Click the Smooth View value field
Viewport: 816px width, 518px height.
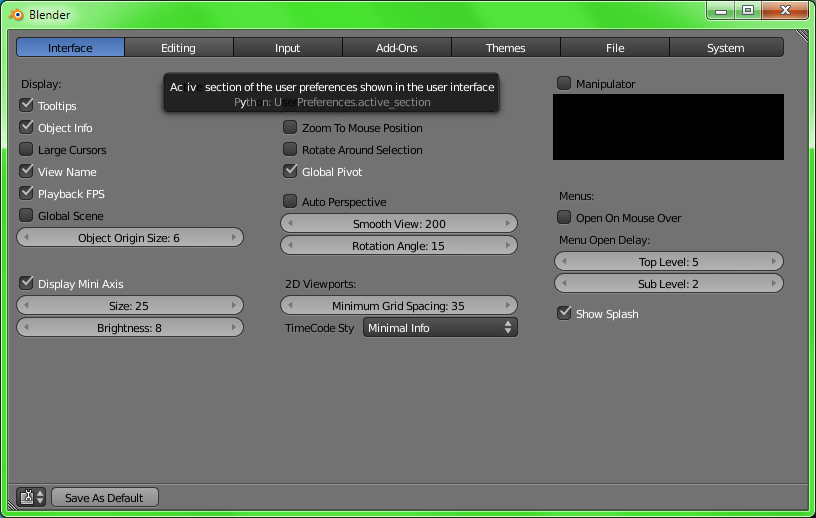coord(399,223)
